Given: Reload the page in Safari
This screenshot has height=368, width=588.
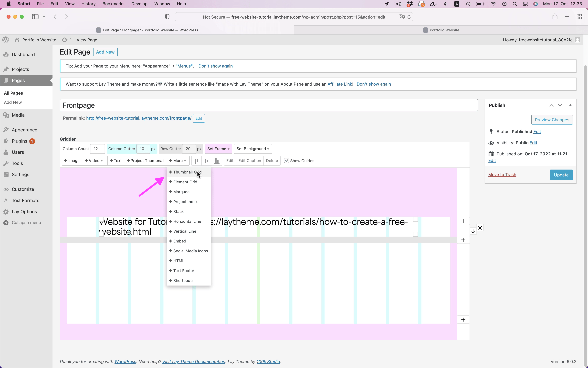Looking at the screenshot, I should [x=409, y=17].
